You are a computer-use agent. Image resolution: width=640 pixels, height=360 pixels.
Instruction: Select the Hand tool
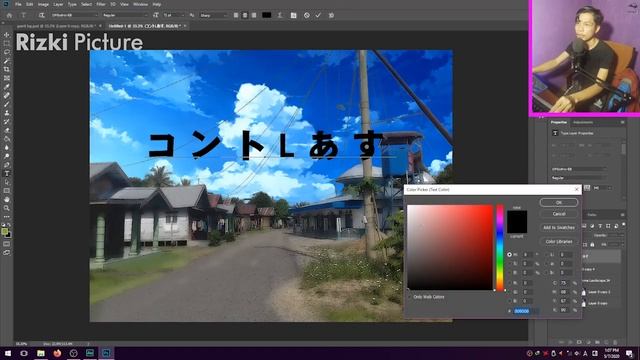click(7, 200)
